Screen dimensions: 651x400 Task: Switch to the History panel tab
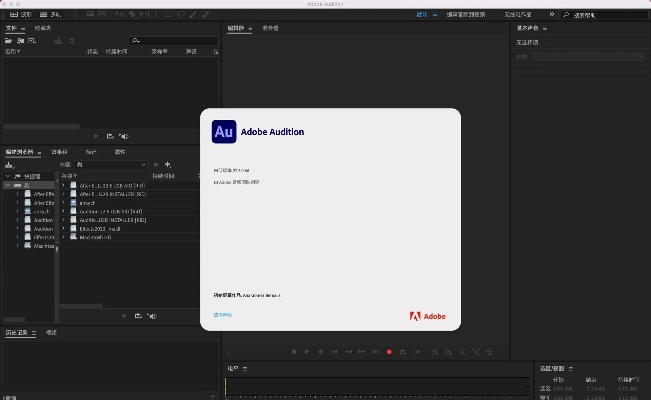(18, 332)
